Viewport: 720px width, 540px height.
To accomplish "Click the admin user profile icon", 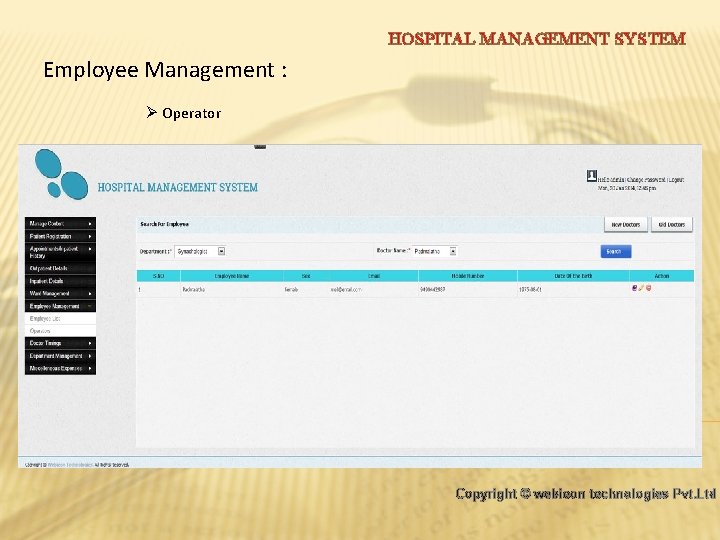I will point(591,175).
